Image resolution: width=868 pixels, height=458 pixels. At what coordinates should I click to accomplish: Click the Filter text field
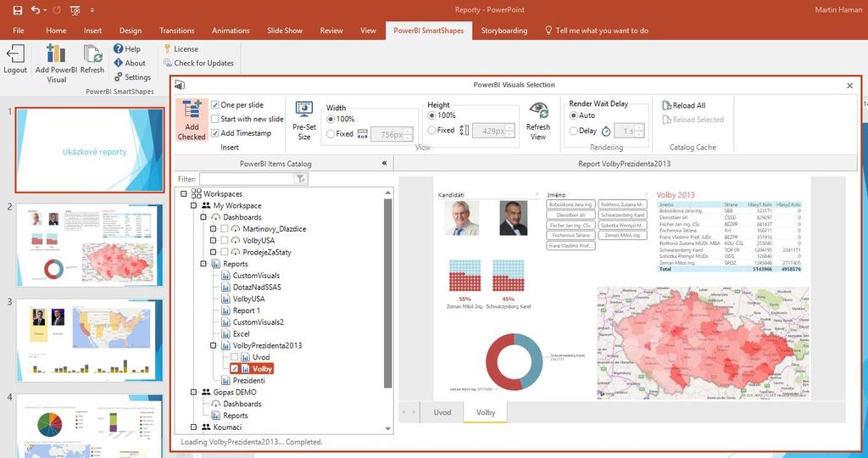[247, 178]
